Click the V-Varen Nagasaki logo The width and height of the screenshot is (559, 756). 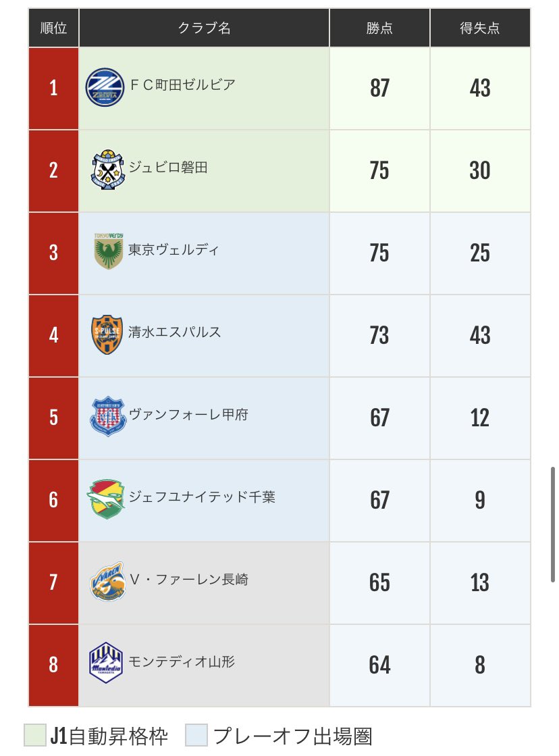[108, 582]
